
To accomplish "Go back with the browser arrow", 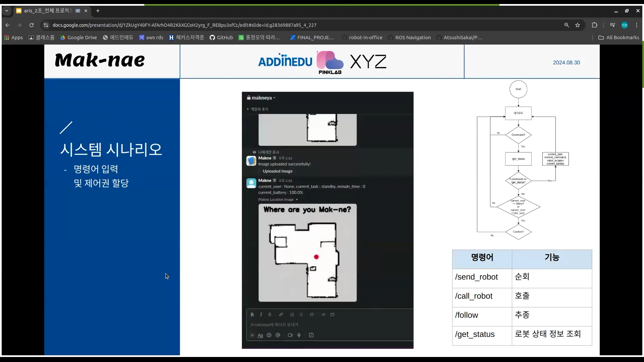I will point(7,25).
